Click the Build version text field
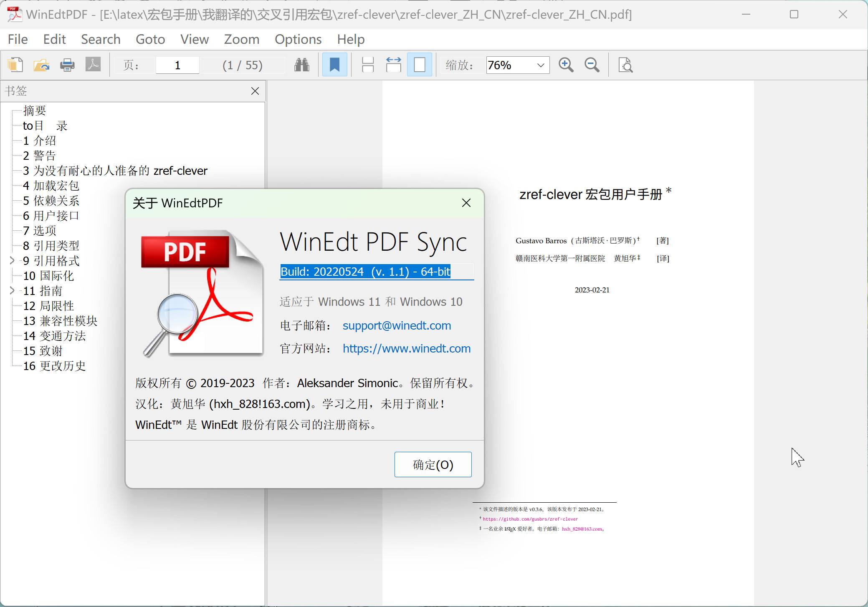Screen dimensions: 868x607 coord(377,272)
